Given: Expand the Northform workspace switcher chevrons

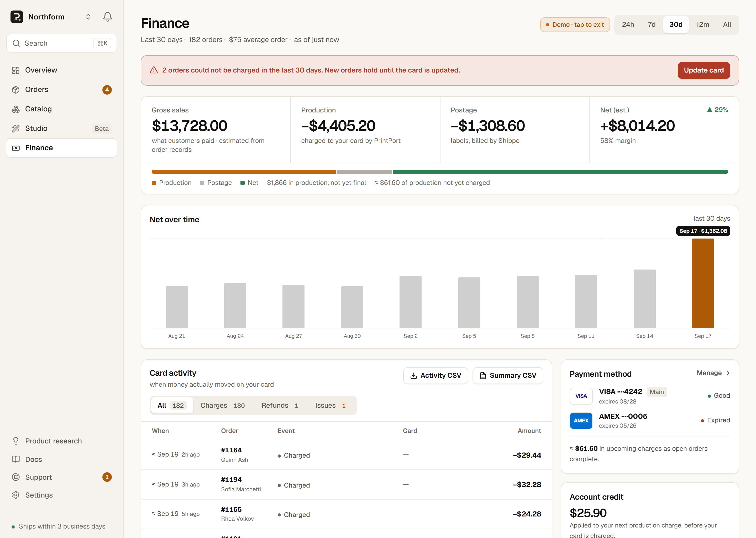Looking at the screenshot, I should pos(88,17).
